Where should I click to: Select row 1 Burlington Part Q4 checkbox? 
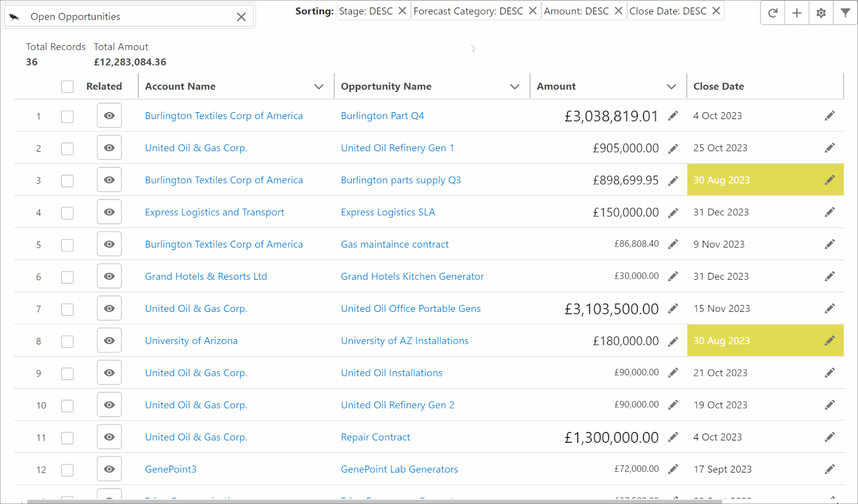pos(67,116)
